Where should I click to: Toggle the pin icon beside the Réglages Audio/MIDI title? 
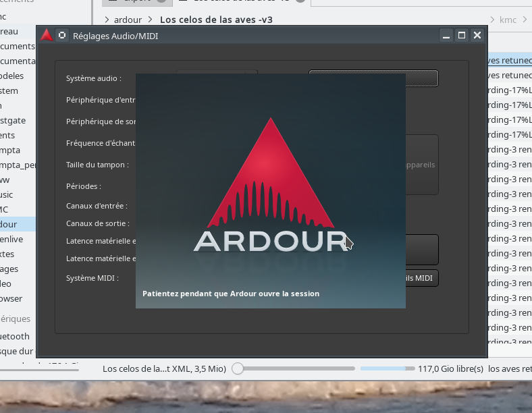(62, 35)
